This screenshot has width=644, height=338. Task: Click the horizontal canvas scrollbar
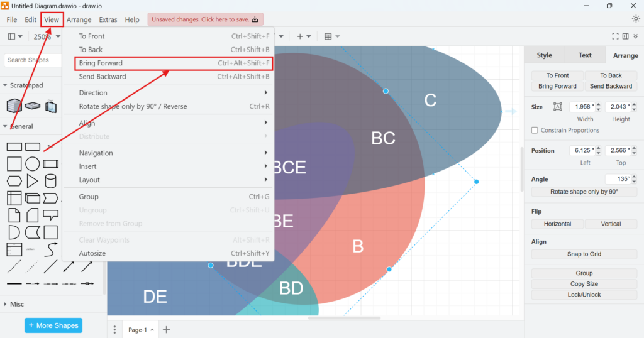344,317
